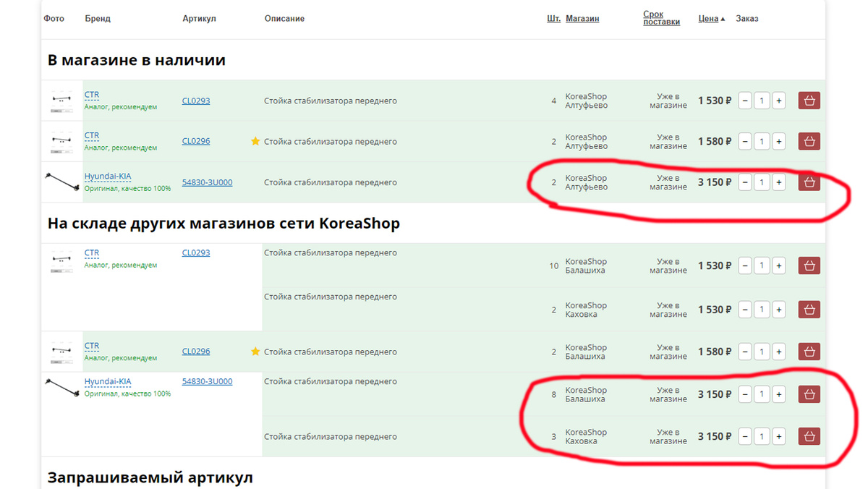Open article CL0293 in the KoreaShop network section
The height and width of the screenshot is (489, 868).
[x=196, y=252]
